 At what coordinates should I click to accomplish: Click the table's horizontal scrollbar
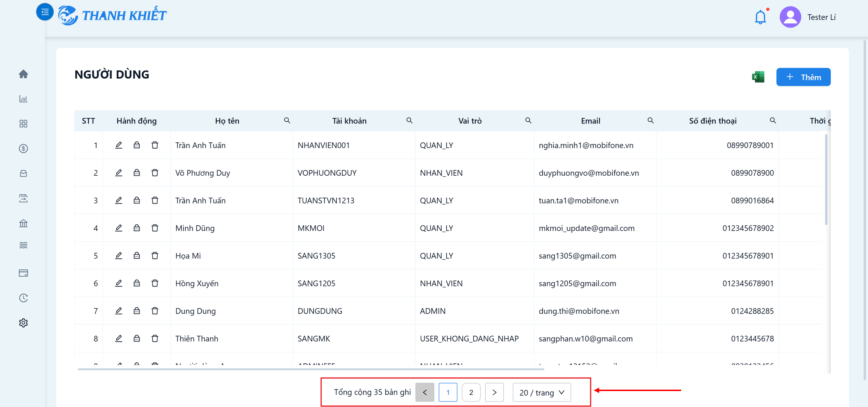point(311,369)
